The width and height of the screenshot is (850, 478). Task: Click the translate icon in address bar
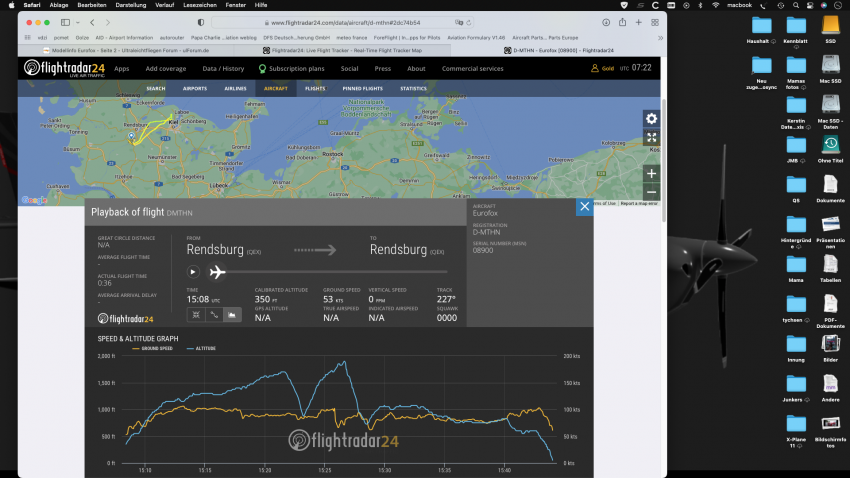tap(459, 23)
